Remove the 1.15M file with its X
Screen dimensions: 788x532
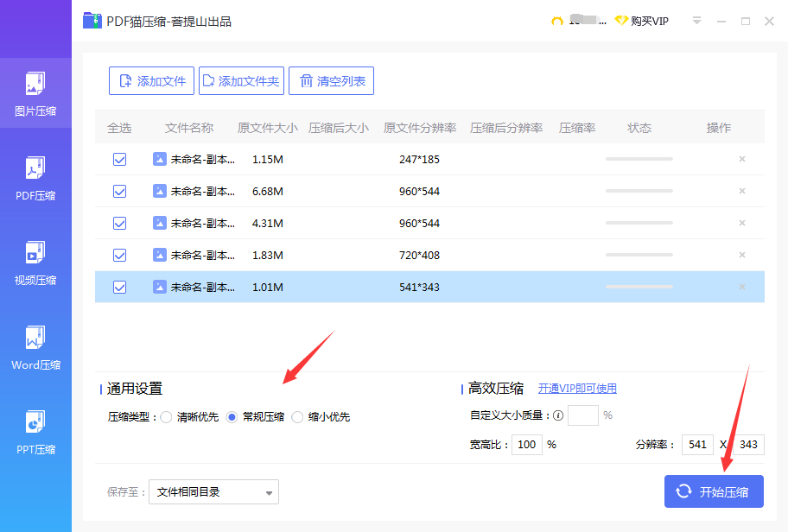click(741, 159)
